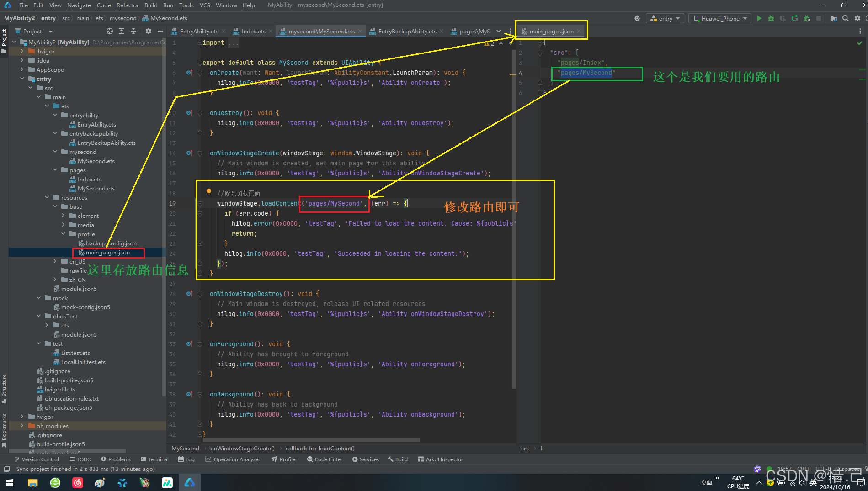Select module.json5 under main folder
Viewport: 868px width, 491px height.
click(79, 289)
